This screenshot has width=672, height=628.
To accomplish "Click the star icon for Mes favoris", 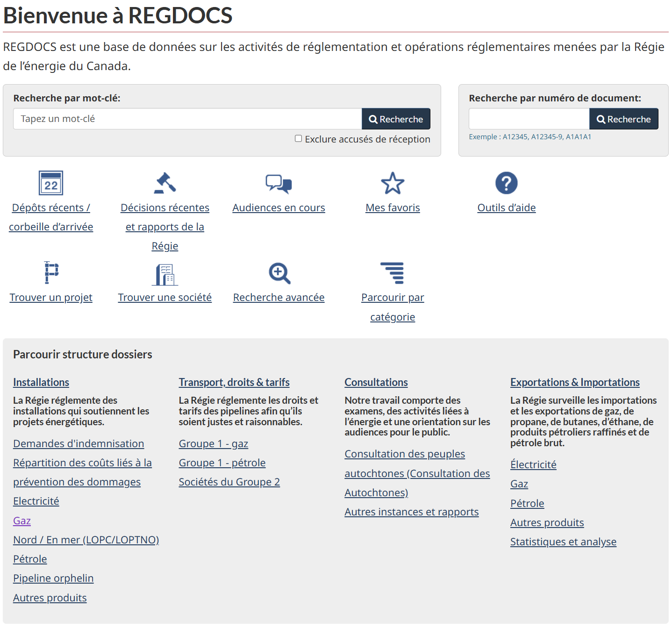I will (393, 183).
